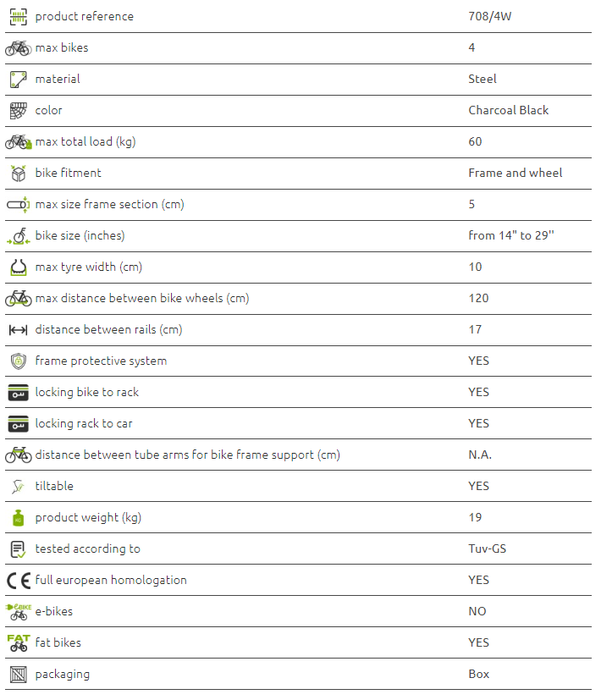
Task: Click the green product weight icon
Action: (18, 518)
